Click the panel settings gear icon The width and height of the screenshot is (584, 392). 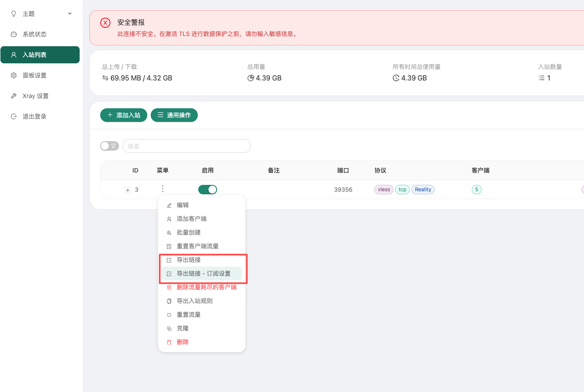point(14,75)
